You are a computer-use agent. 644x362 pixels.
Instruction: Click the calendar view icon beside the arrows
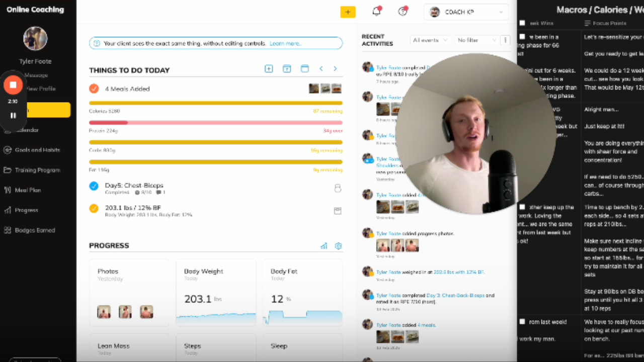[305, 69]
